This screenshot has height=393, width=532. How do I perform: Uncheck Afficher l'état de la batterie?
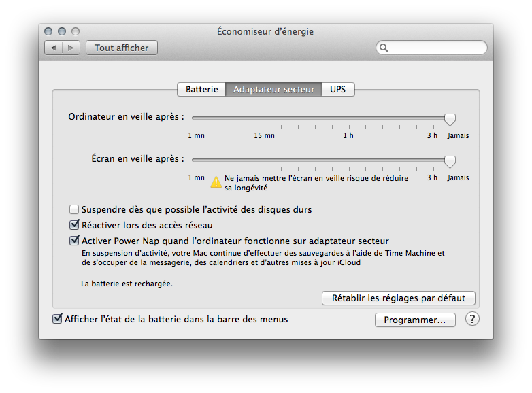pyautogui.click(x=57, y=319)
